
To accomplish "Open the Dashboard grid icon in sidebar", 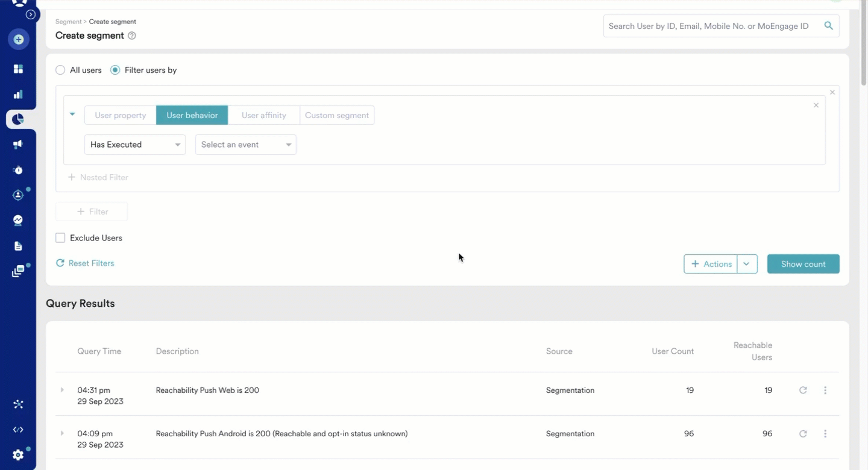I will (18, 69).
